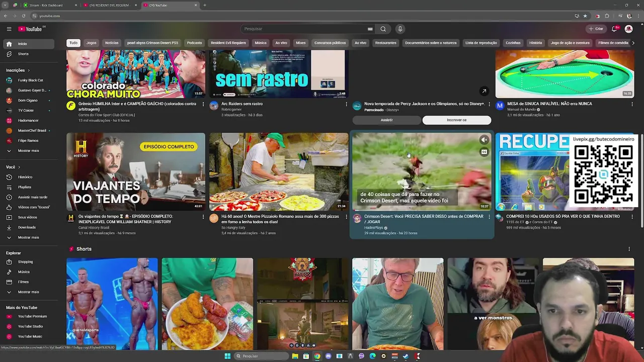Image resolution: width=644 pixels, height=362 pixels.
Task: Open Downloads in the sidebar
Action: (x=28, y=227)
